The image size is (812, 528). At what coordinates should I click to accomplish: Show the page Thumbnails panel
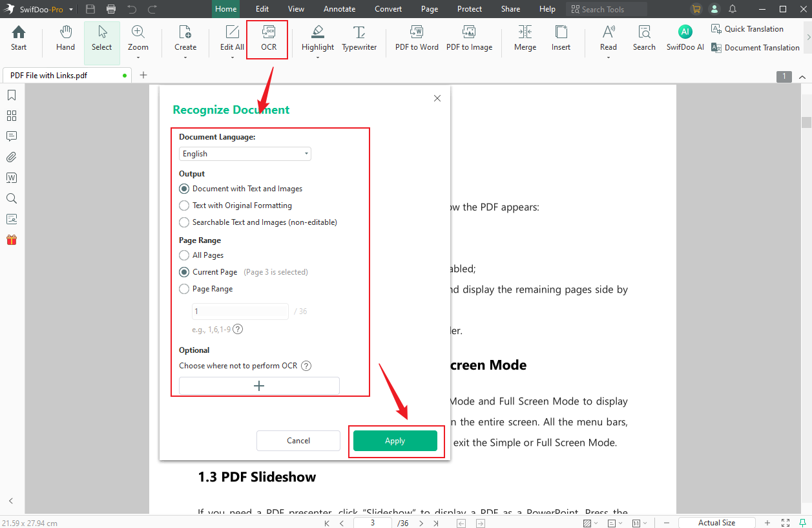click(x=11, y=116)
